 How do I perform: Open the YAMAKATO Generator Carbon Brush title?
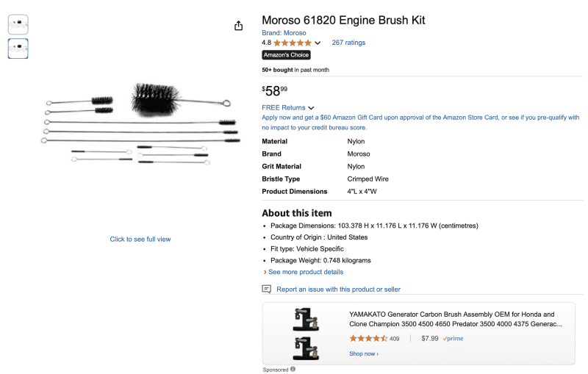pos(456,320)
